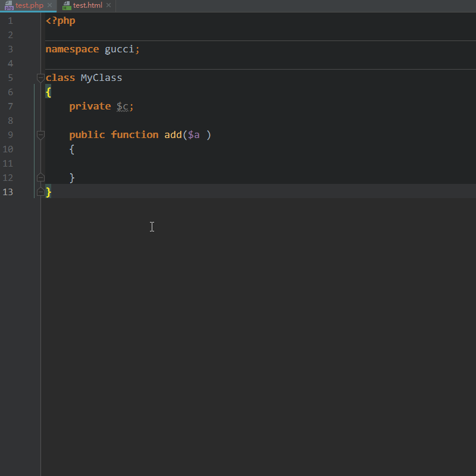Click the private keyword

[90, 107]
